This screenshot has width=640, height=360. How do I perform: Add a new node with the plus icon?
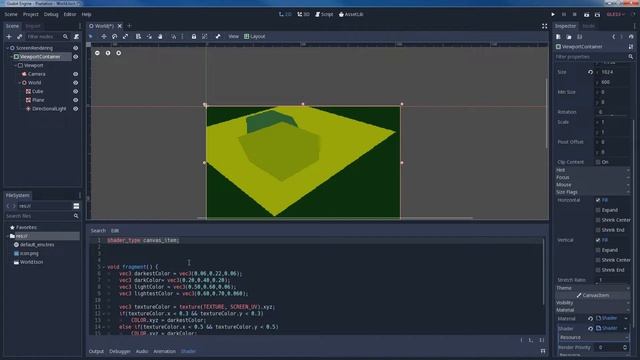click(9, 37)
